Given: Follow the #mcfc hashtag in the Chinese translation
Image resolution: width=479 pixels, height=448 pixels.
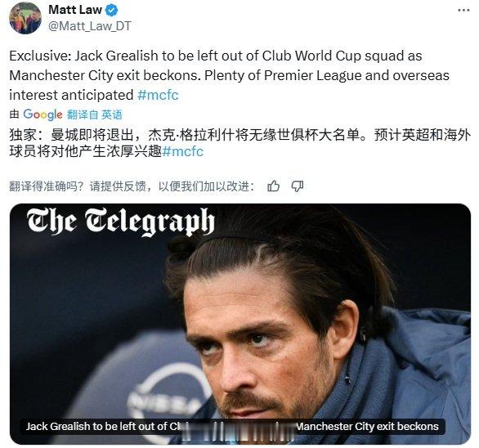Looking at the screenshot, I should click(182, 151).
